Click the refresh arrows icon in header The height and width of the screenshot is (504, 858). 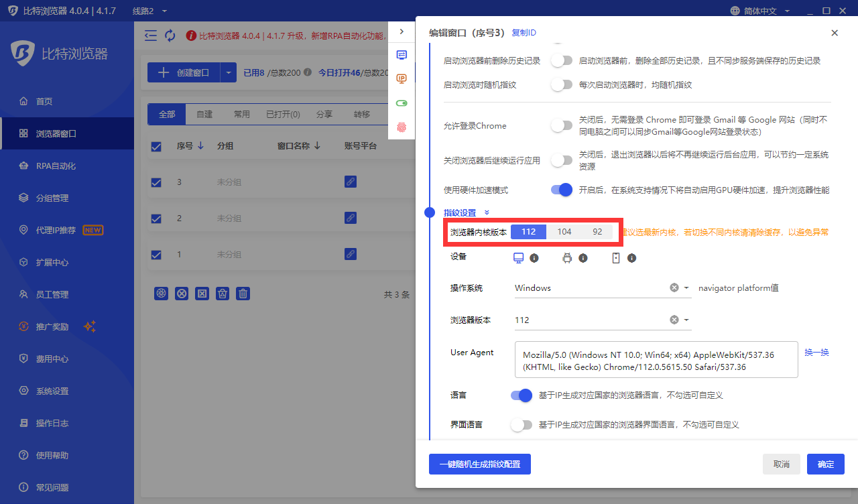170,36
